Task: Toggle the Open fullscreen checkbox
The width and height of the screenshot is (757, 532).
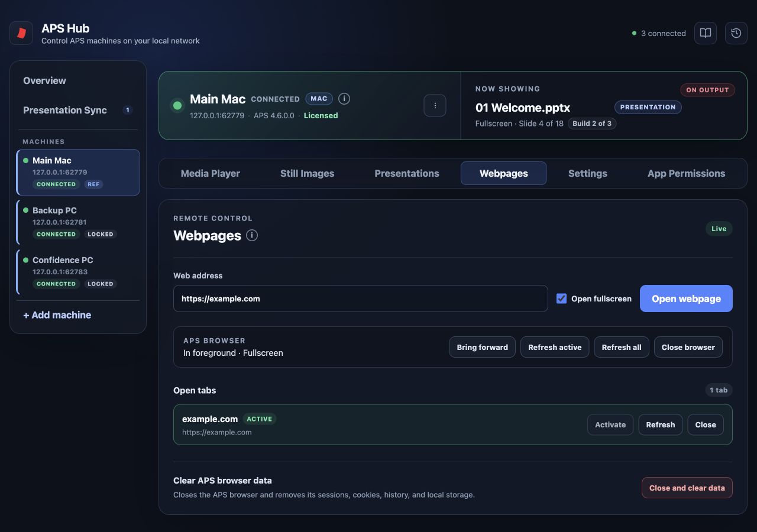Action: click(561, 299)
